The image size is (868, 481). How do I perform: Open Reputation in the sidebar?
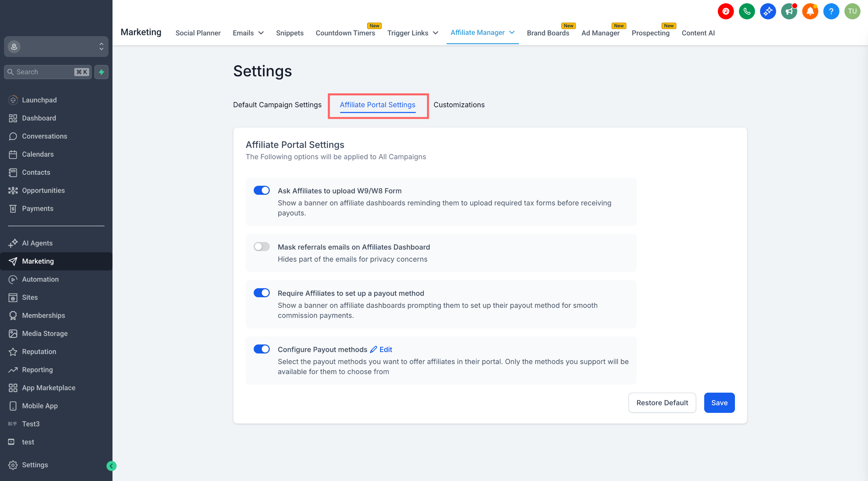point(39,351)
